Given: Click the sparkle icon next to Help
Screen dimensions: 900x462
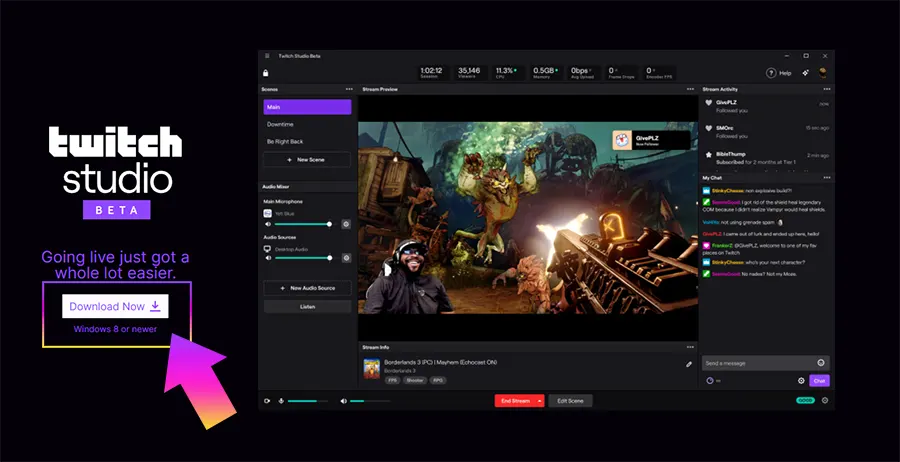Looking at the screenshot, I should [806, 73].
